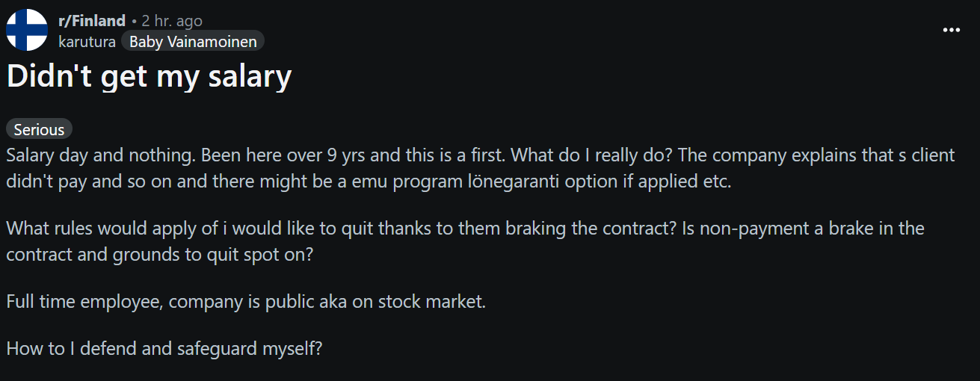This screenshot has height=381, width=980.
Task: Open the "Didn't get my salary" post title
Action: [149, 77]
